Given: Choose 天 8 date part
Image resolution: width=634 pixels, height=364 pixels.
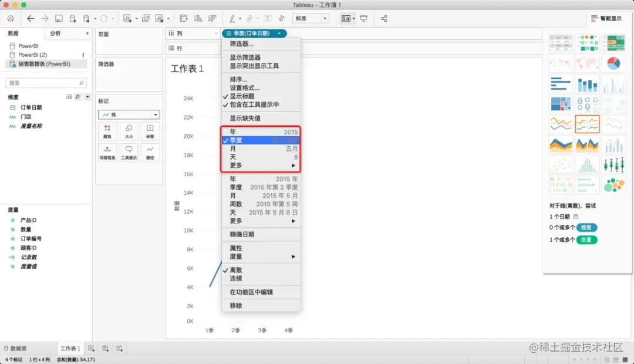Looking at the screenshot, I should (x=261, y=157).
